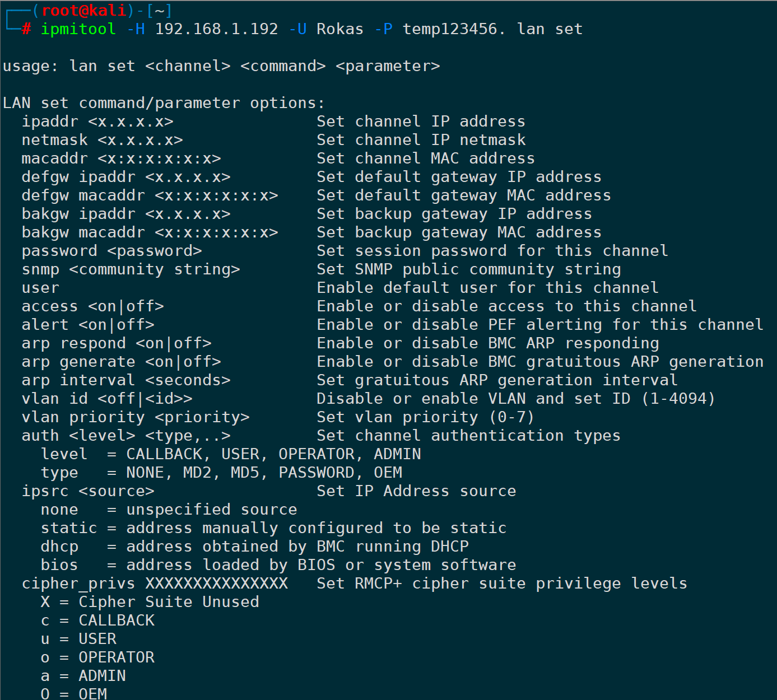Click the password temp123456. in the command
This screenshot has width=777, height=700.
click(x=454, y=29)
